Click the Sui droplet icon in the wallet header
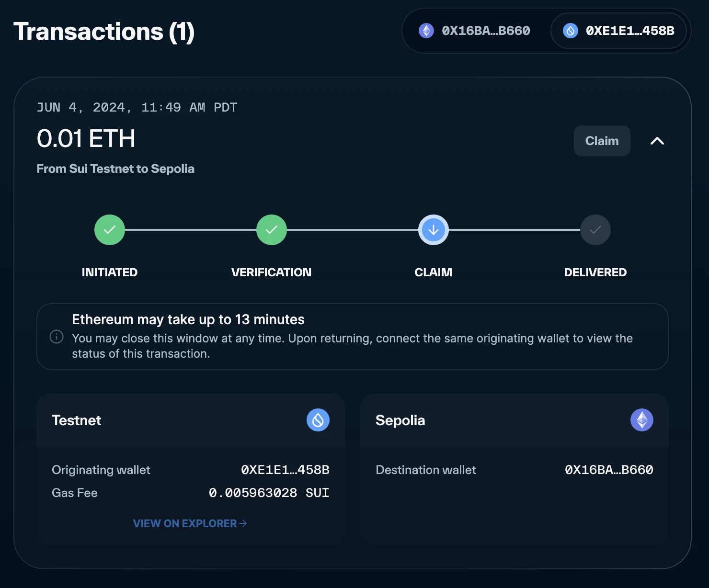 [570, 31]
